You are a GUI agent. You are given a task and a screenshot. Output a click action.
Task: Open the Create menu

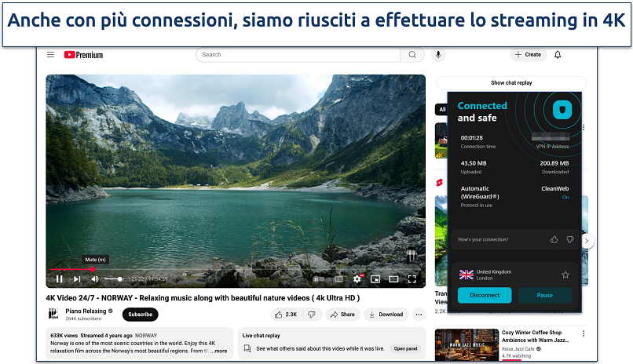point(528,55)
